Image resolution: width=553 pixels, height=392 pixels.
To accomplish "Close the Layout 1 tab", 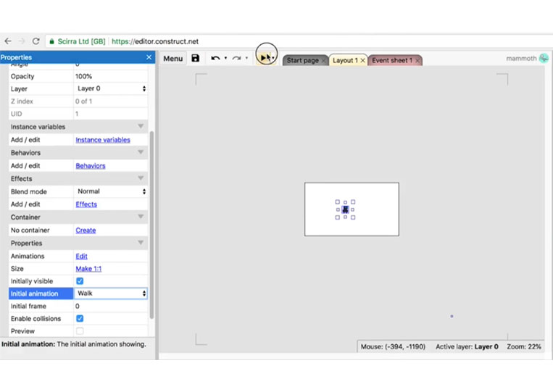I will click(362, 61).
